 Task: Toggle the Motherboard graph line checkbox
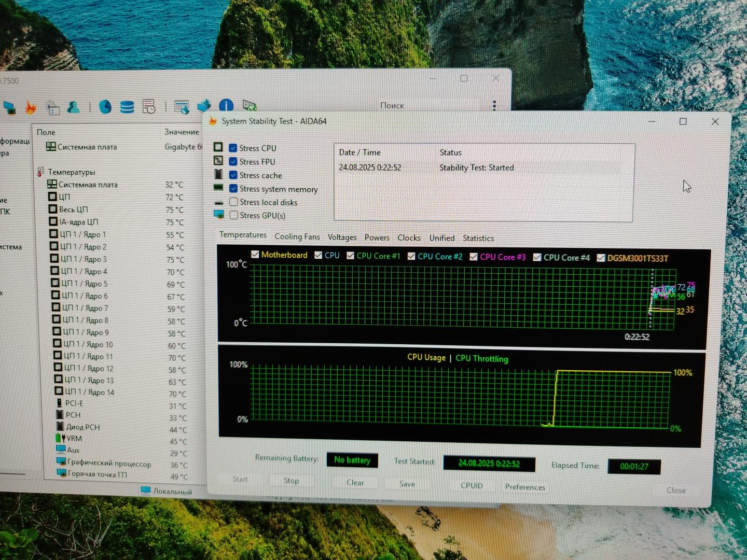255,255
